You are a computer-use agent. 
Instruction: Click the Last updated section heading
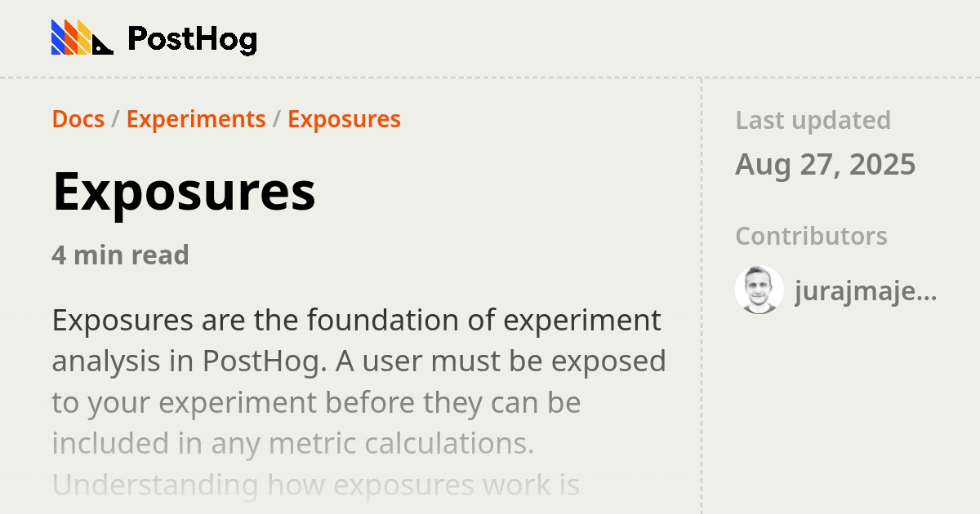point(813,120)
